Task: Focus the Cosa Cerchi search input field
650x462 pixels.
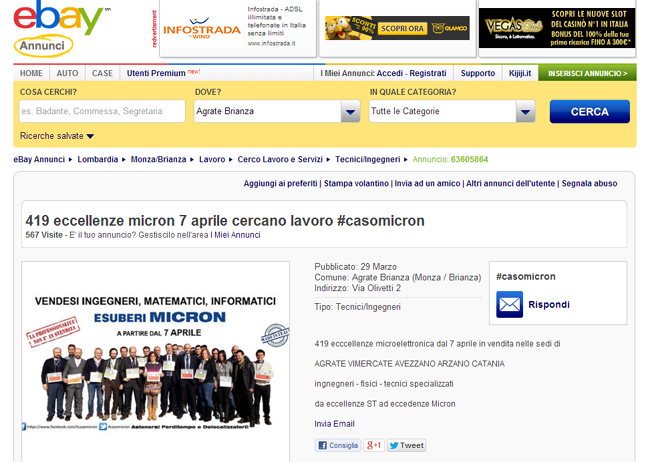Action: click(x=102, y=111)
